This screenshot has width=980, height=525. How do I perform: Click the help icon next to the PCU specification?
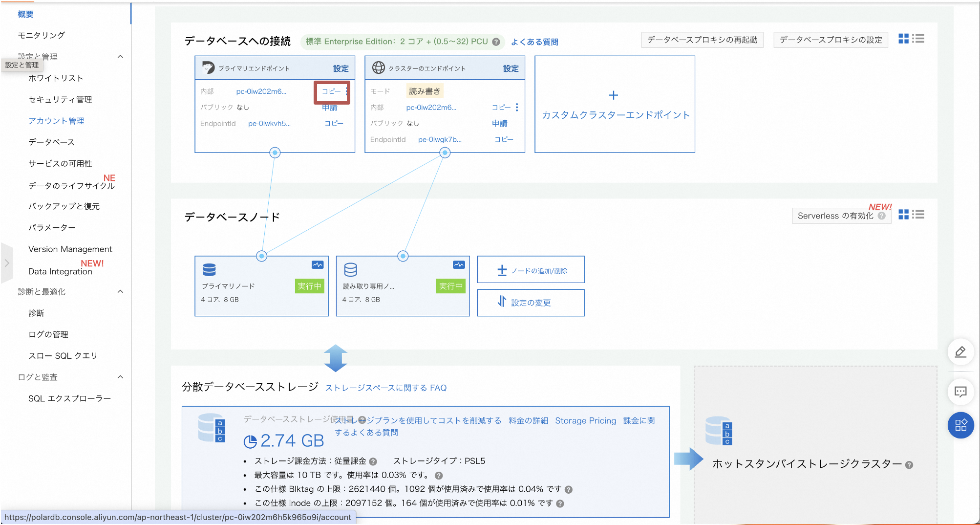click(x=496, y=42)
